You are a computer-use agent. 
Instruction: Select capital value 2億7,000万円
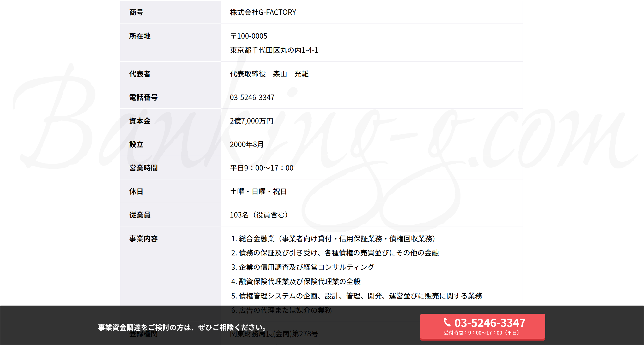click(251, 121)
